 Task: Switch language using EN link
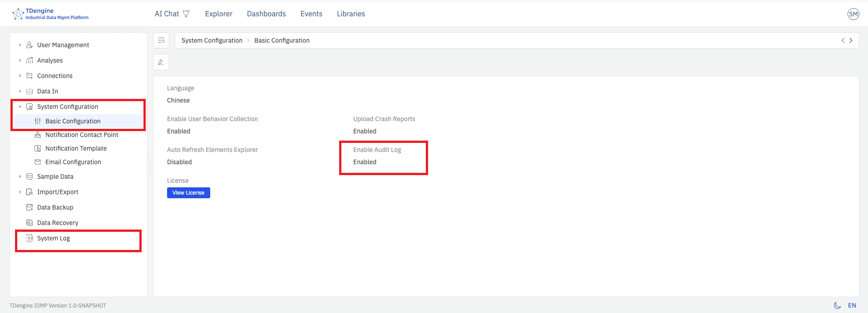[852, 305]
